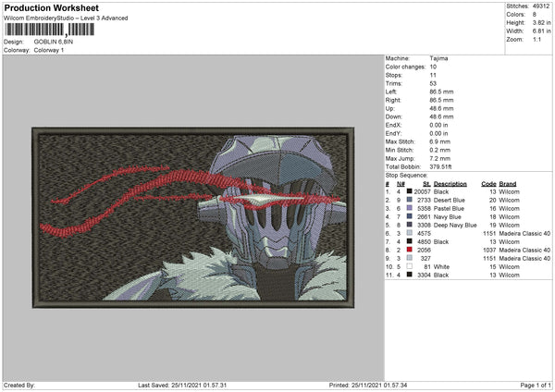Click the Code column header
555x392 pixels.
tap(488, 184)
